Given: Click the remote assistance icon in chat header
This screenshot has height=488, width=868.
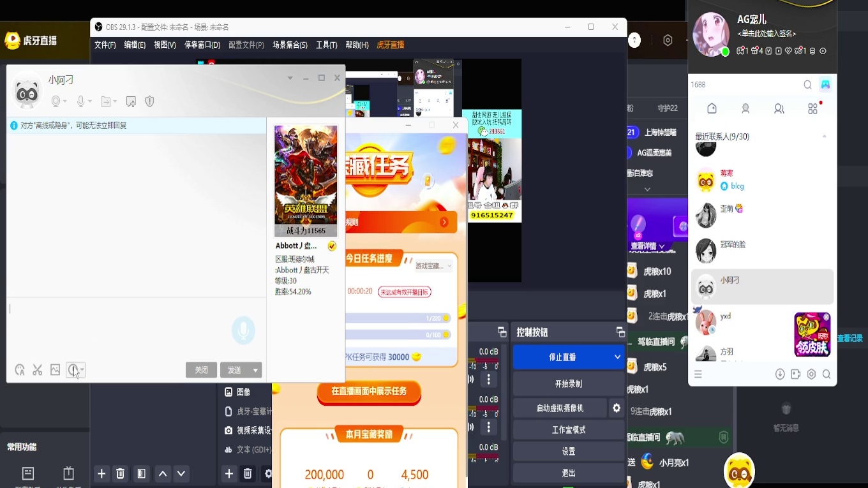Looking at the screenshot, I should tap(131, 101).
